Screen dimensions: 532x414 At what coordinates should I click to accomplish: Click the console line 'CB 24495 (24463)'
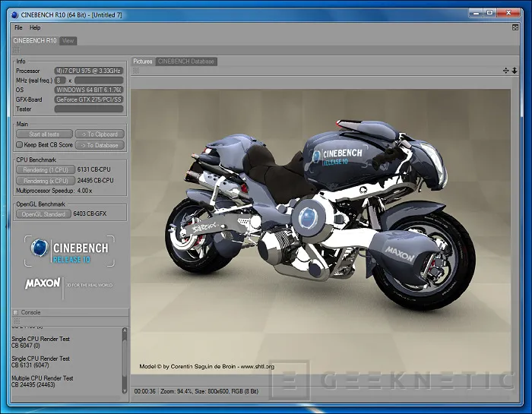pyautogui.click(x=33, y=385)
